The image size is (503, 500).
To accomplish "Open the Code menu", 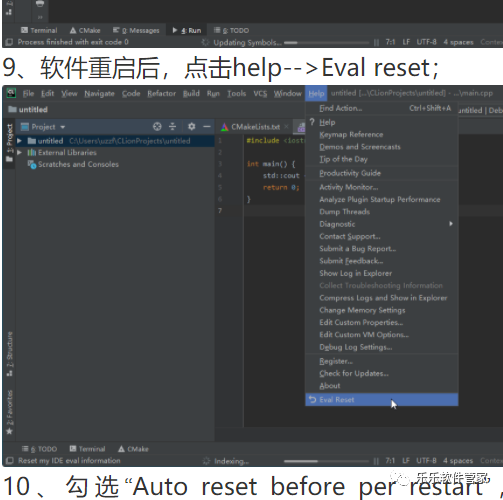I will (131, 94).
